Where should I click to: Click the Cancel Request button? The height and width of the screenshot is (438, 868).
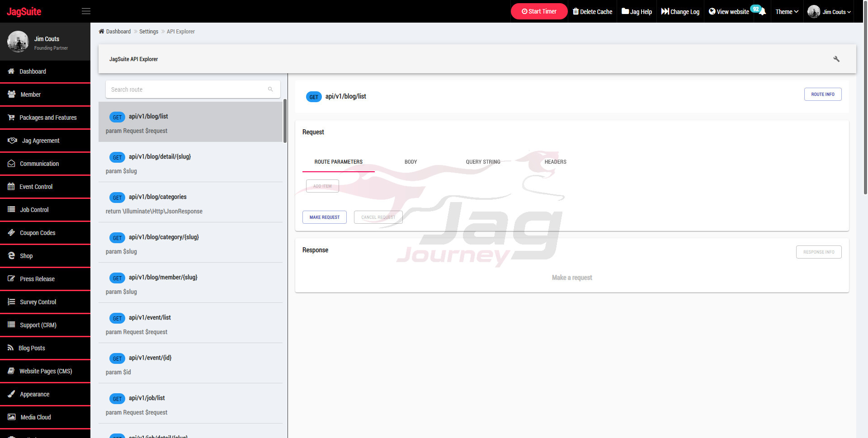pos(378,217)
